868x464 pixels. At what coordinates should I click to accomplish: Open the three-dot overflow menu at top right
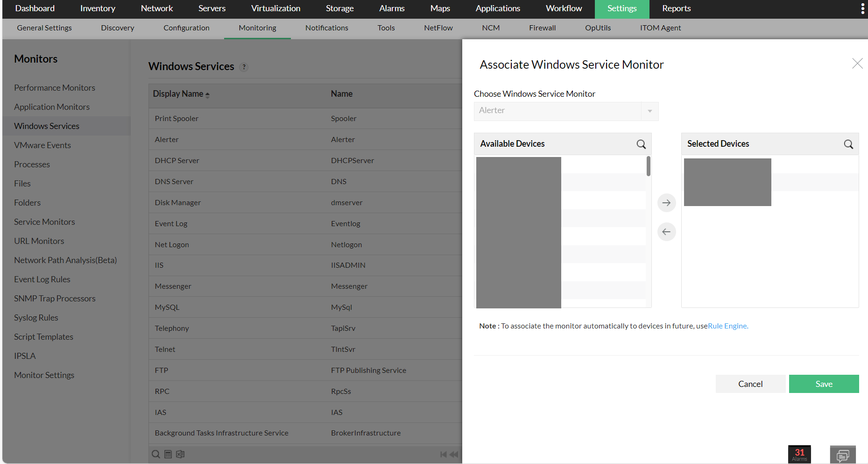[x=862, y=8]
